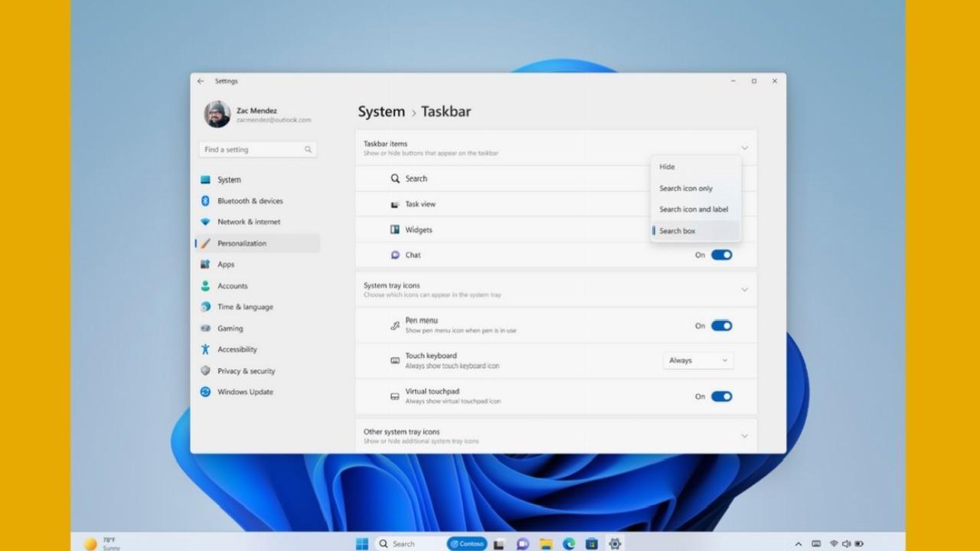Click the back arrow in Settings
The image size is (980, 551).
pos(201,81)
